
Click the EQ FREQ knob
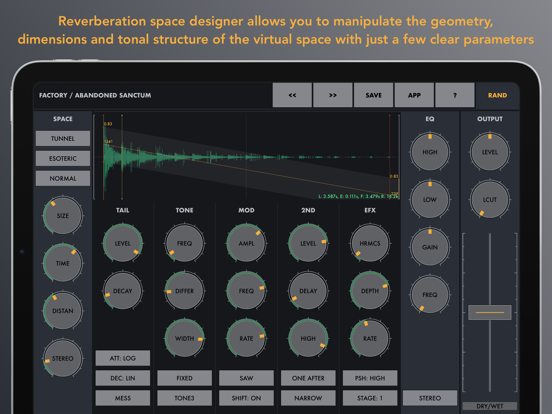click(430, 295)
